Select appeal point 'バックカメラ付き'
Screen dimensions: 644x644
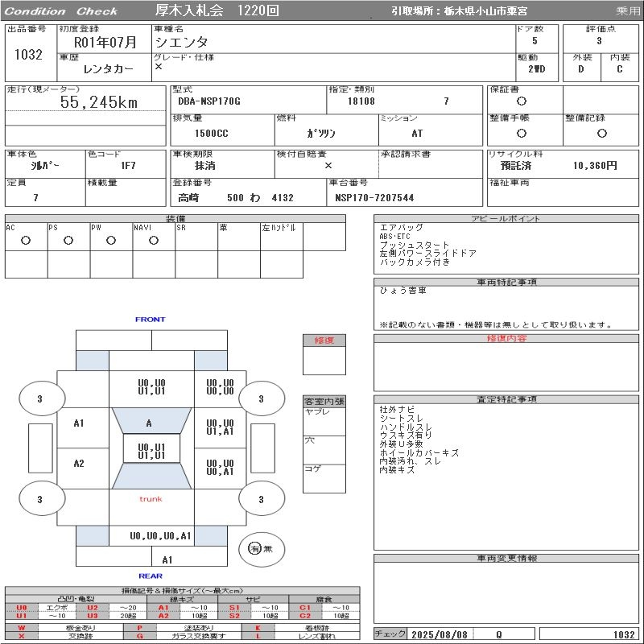tap(415, 262)
